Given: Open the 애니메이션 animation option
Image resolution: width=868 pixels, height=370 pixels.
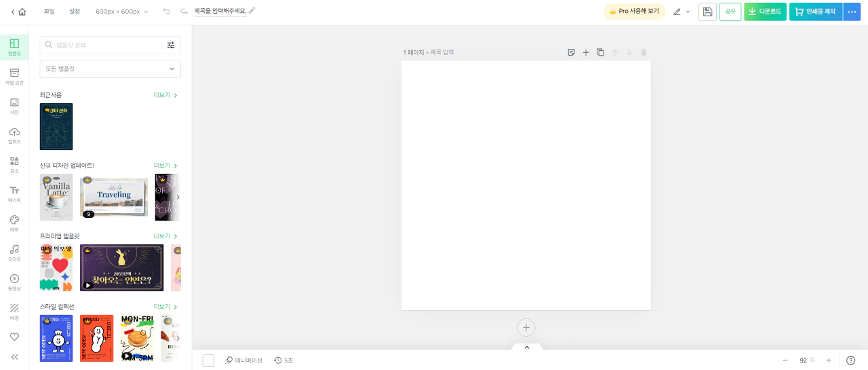Looking at the screenshot, I should 243,360.
